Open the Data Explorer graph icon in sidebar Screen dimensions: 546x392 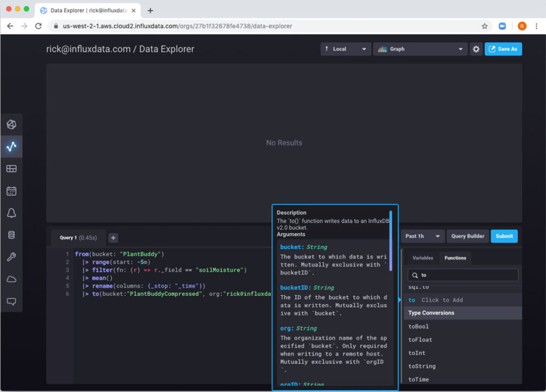(x=11, y=146)
